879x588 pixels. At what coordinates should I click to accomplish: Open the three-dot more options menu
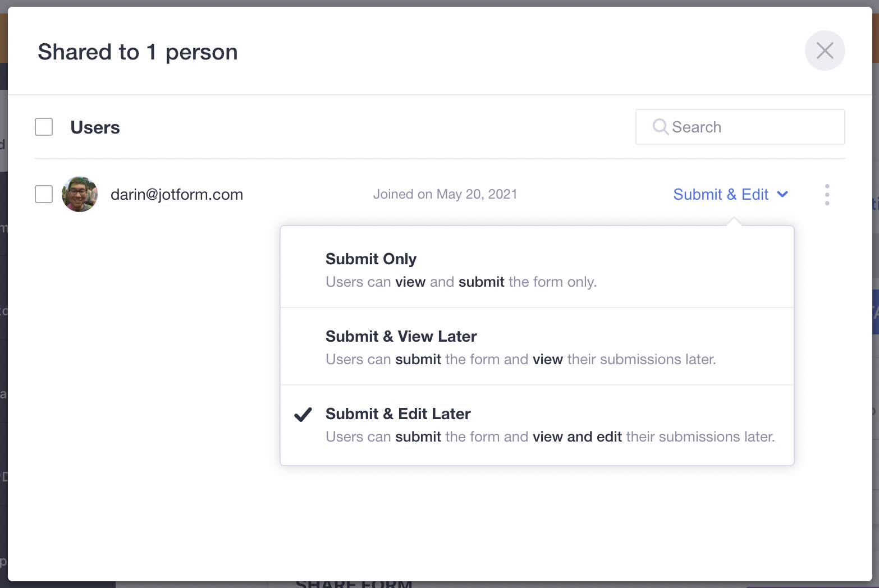(827, 195)
